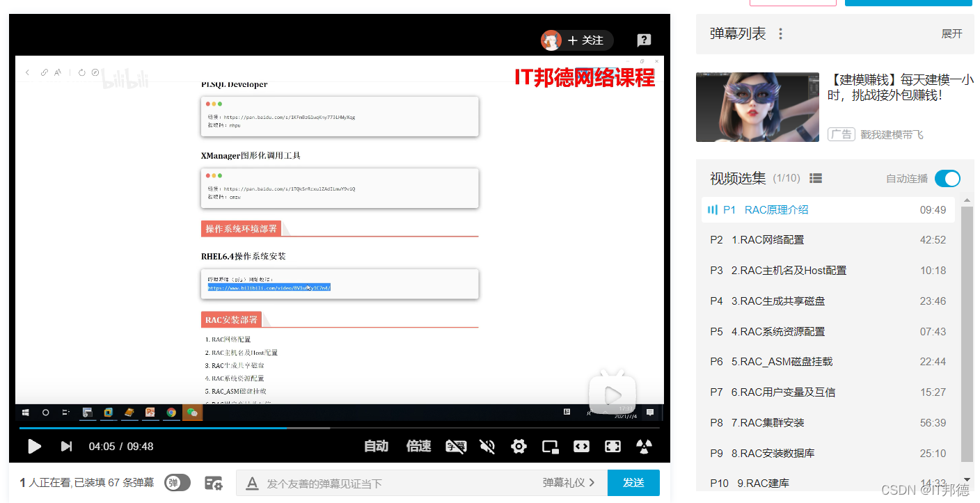Image resolution: width=980 pixels, height=503 pixels.
Task: Play P9 8.RAC安装数据库
Action: click(x=828, y=454)
